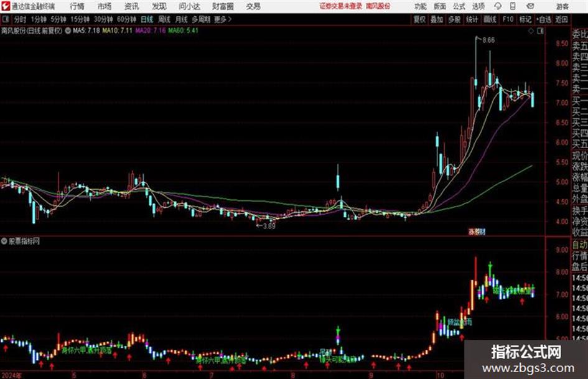588x379 pixels.
Task: Open the 市场 menu
Action: [x=105, y=6]
